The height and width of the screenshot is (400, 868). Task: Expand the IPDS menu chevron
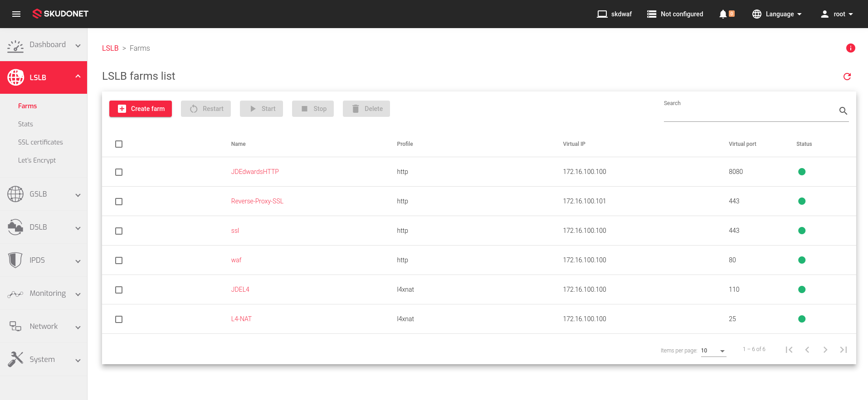coord(78,261)
